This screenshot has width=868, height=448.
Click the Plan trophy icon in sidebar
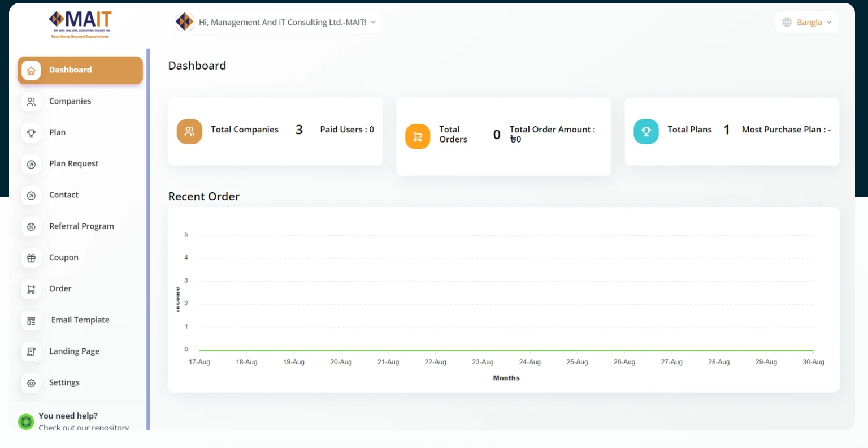coord(31,133)
